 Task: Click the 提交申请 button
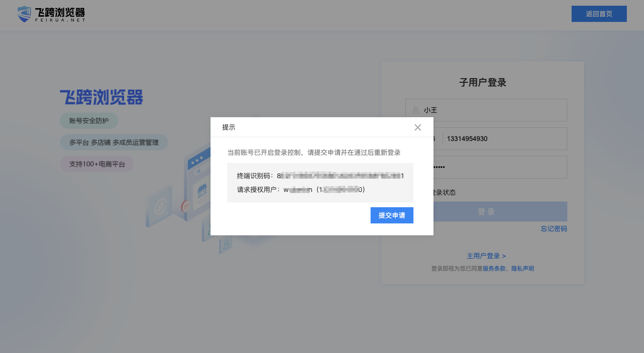392,215
